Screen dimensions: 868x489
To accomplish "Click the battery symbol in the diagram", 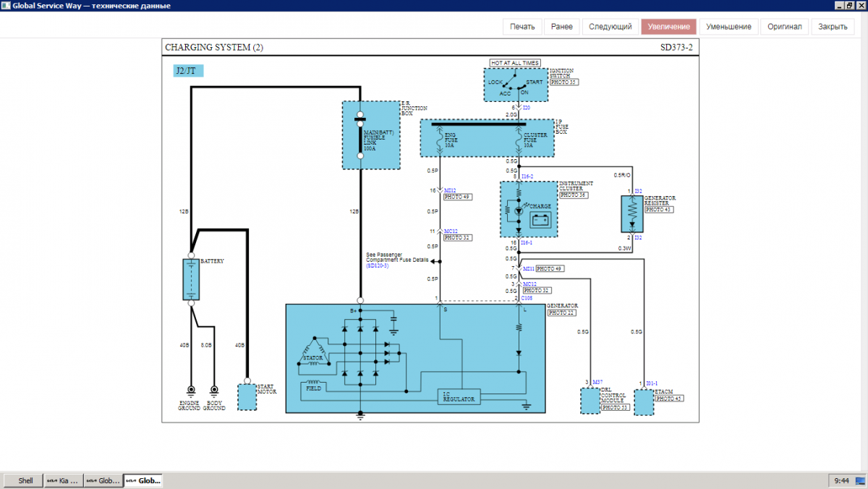I will coord(191,279).
